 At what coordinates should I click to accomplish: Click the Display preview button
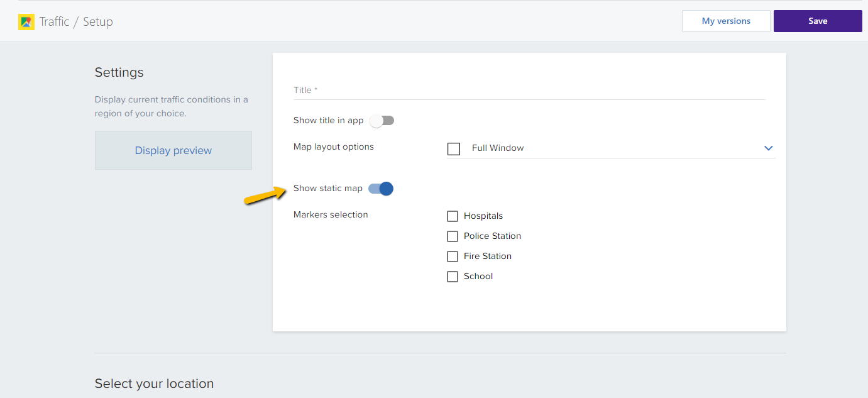[173, 150]
